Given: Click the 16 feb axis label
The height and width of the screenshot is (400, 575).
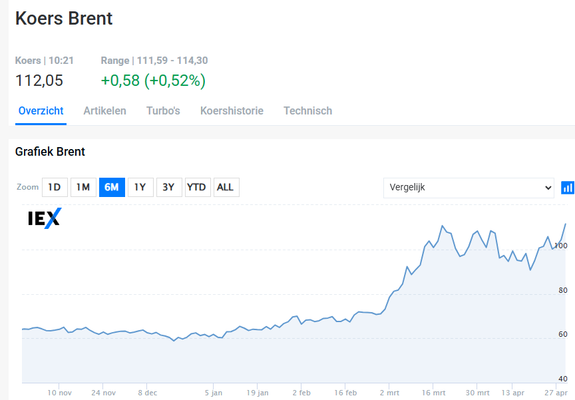Looking at the screenshot, I should point(345,393).
